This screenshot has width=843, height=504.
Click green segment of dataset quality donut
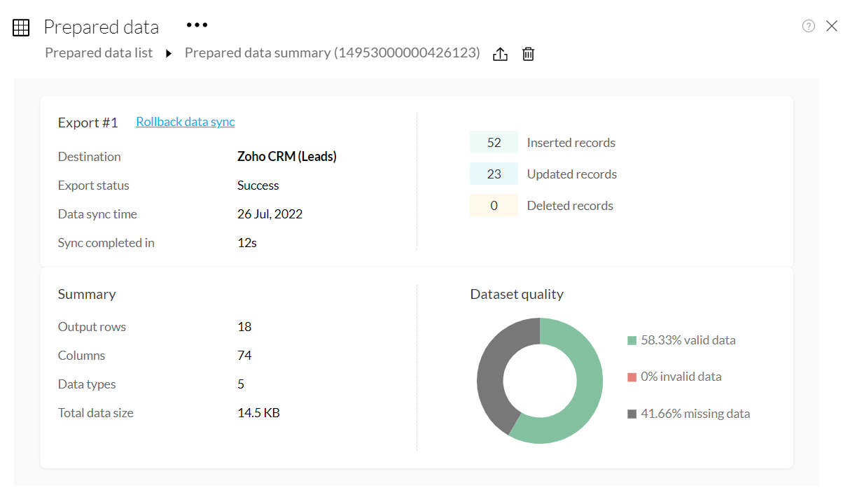point(588,392)
